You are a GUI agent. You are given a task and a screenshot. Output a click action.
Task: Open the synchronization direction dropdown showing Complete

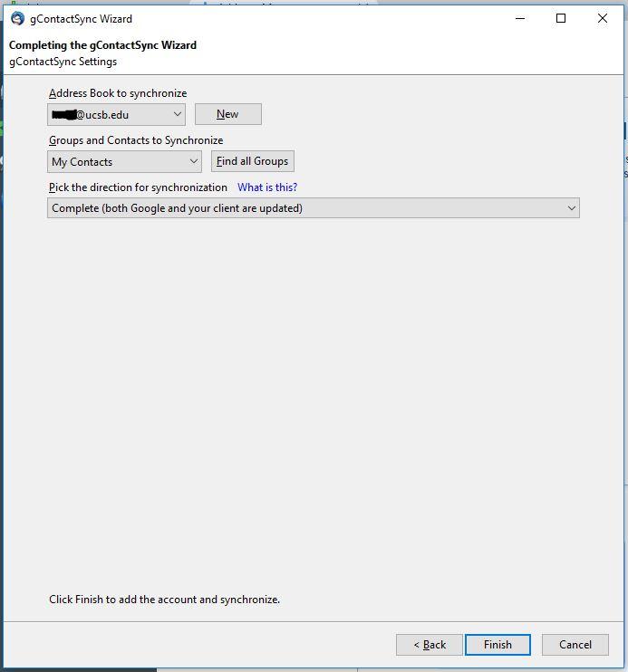click(314, 208)
